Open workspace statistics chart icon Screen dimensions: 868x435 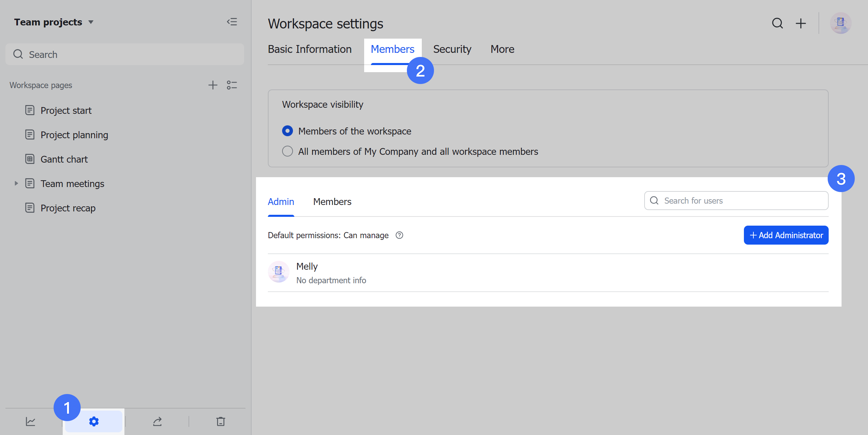tap(31, 421)
